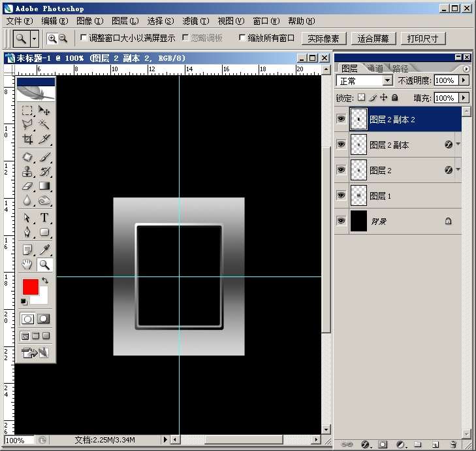Hide layer 图层 2
The image size is (476, 451).
click(341, 169)
